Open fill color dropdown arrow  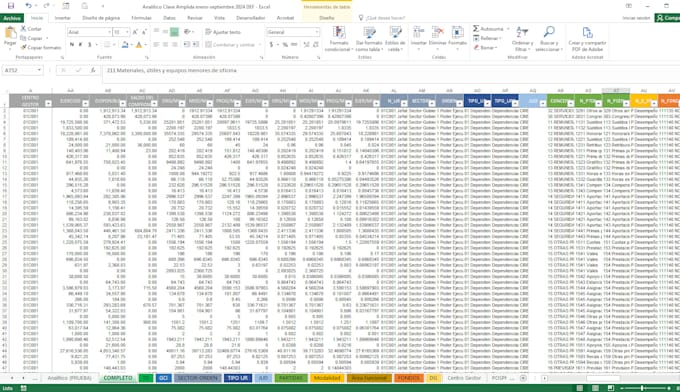131,44
